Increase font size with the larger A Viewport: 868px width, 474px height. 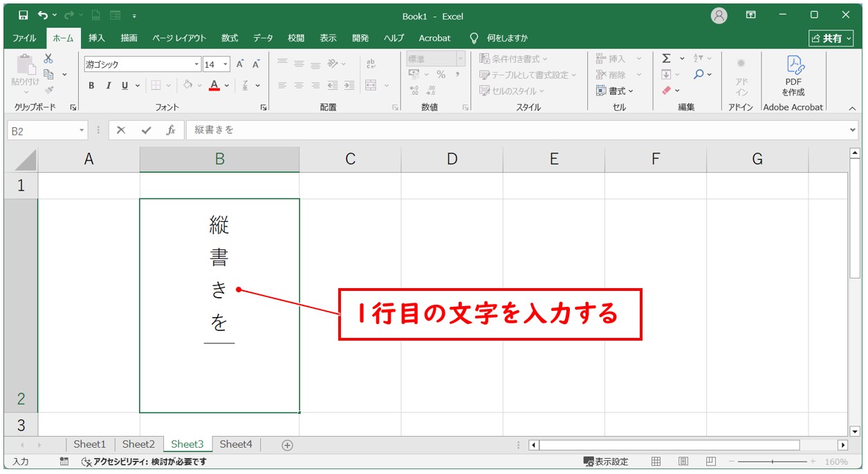click(240, 64)
